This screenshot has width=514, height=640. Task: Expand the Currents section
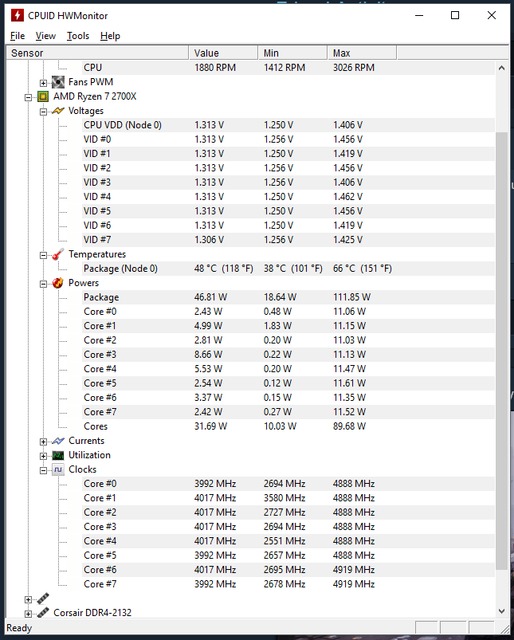(x=43, y=442)
